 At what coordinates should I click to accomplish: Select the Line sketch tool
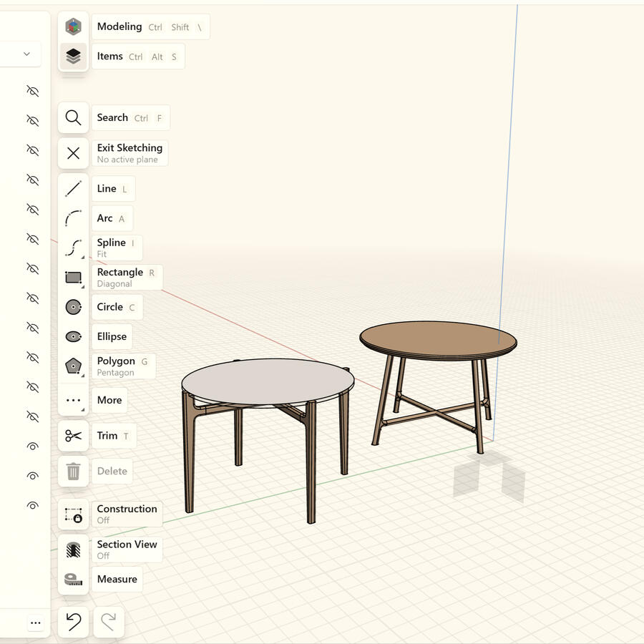[73, 189]
